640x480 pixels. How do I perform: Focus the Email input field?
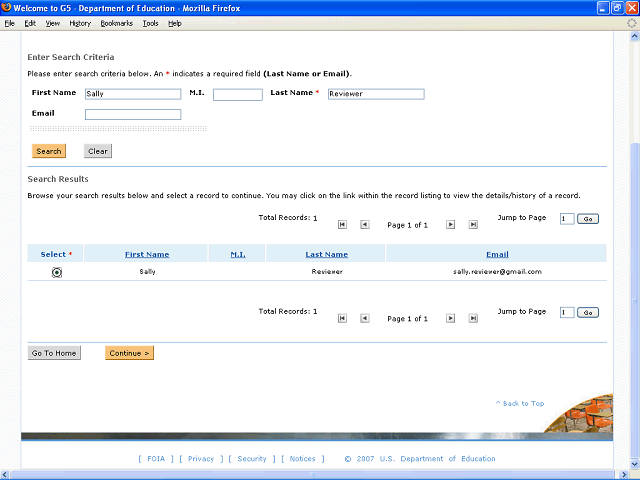click(x=133, y=114)
